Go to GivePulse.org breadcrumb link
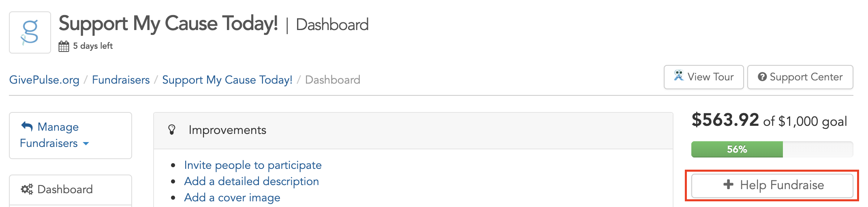 click(44, 80)
